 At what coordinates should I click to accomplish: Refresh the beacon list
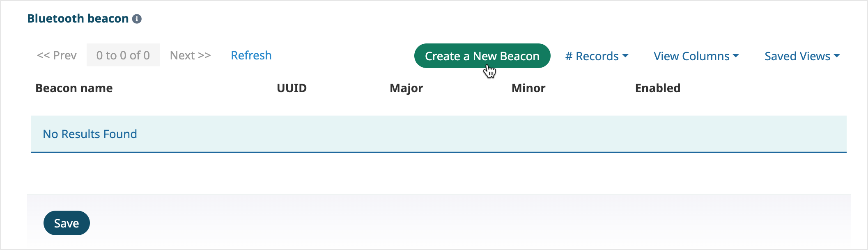tap(251, 55)
